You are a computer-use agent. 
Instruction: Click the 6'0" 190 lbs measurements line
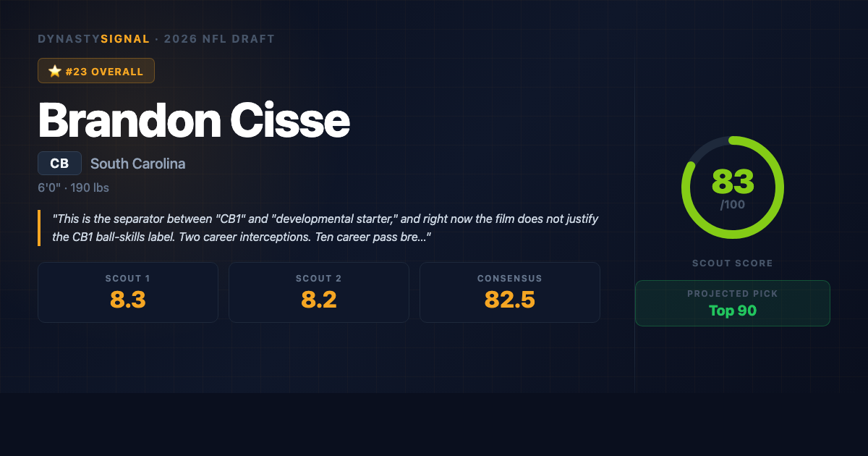tap(74, 188)
